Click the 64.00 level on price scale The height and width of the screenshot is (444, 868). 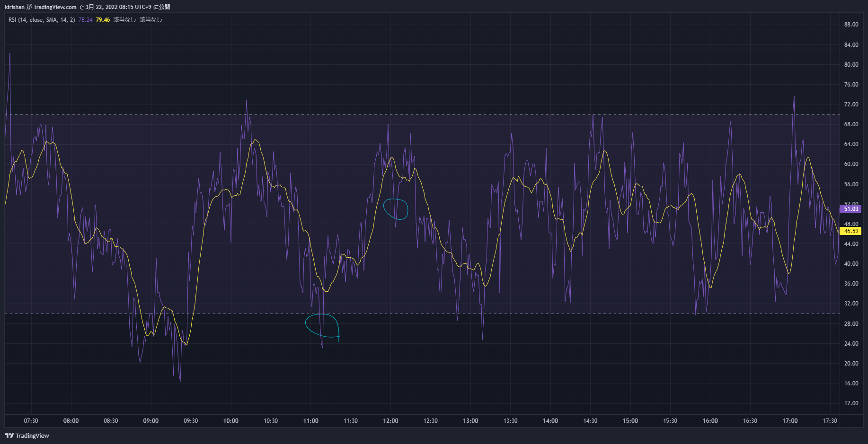pyautogui.click(x=851, y=144)
